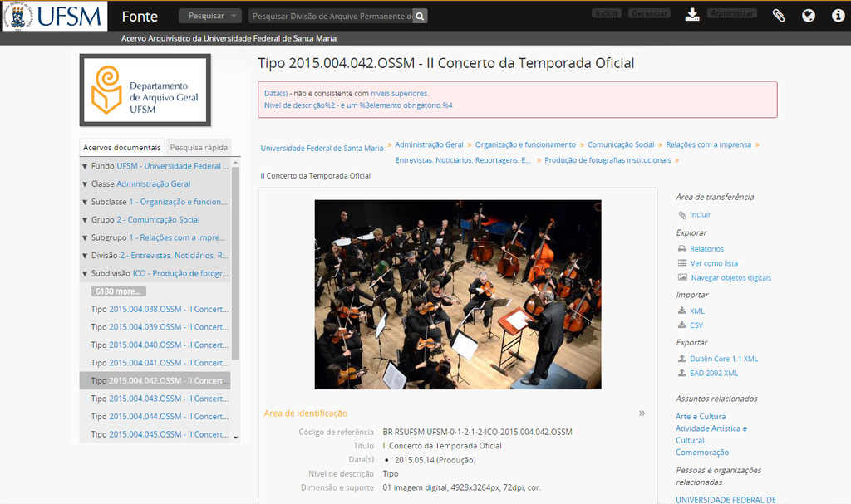
Task: Click the info icon in header
Action: pyautogui.click(x=838, y=15)
